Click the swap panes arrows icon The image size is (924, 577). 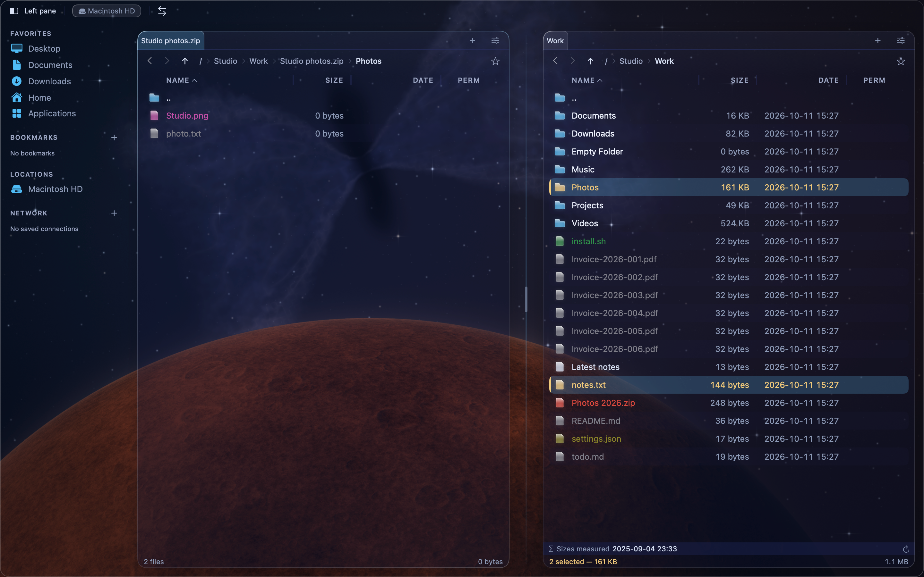pyautogui.click(x=162, y=11)
